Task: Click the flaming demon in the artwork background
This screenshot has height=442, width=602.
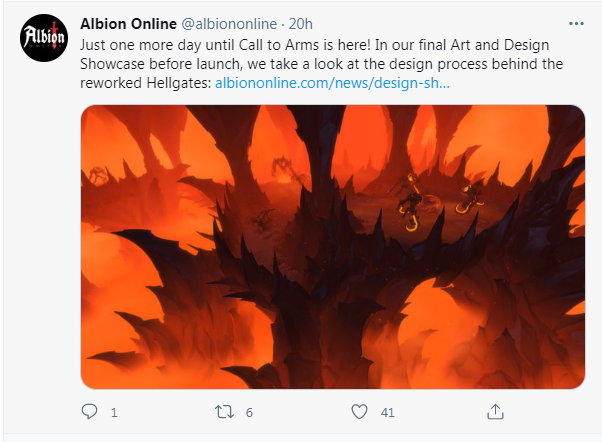Action: (284, 169)
